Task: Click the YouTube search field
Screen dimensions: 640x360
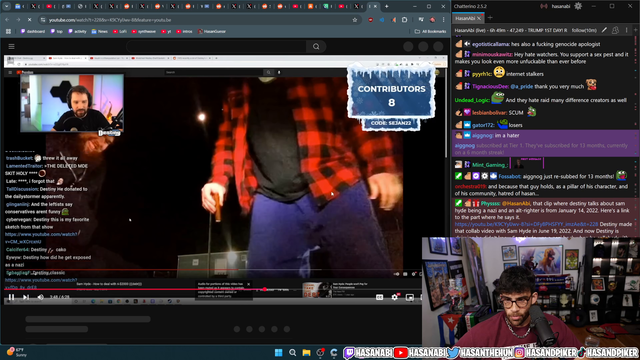Action: (216, 47)
